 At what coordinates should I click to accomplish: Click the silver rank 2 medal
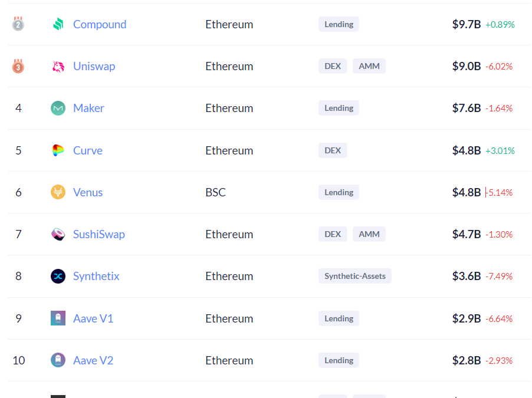click(x=18, y=24)
